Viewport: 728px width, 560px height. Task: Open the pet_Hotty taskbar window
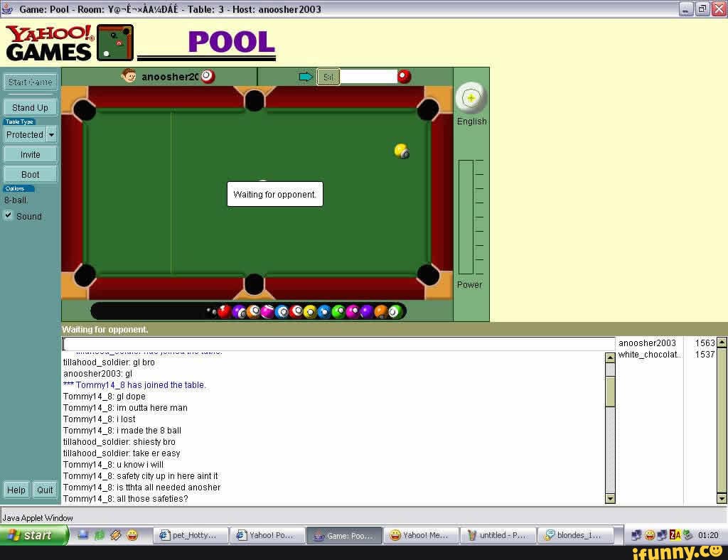coord(191,535)
